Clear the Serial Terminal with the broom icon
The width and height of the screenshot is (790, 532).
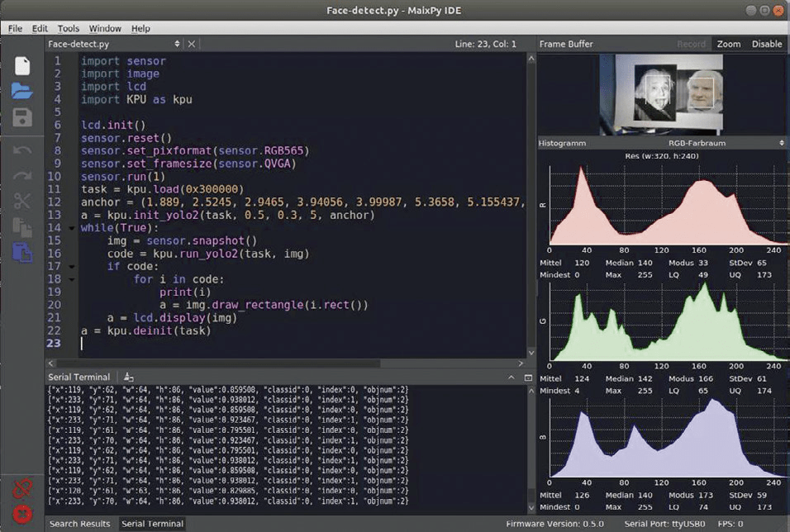click(x=128, y=377)
